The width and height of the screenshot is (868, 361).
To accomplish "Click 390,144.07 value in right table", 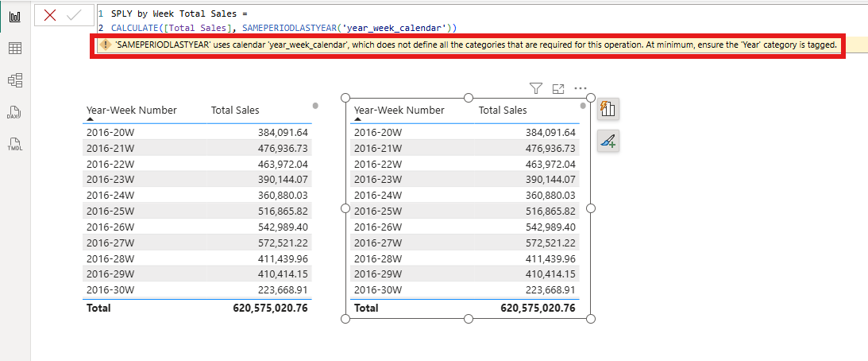I will coord(550,180).
